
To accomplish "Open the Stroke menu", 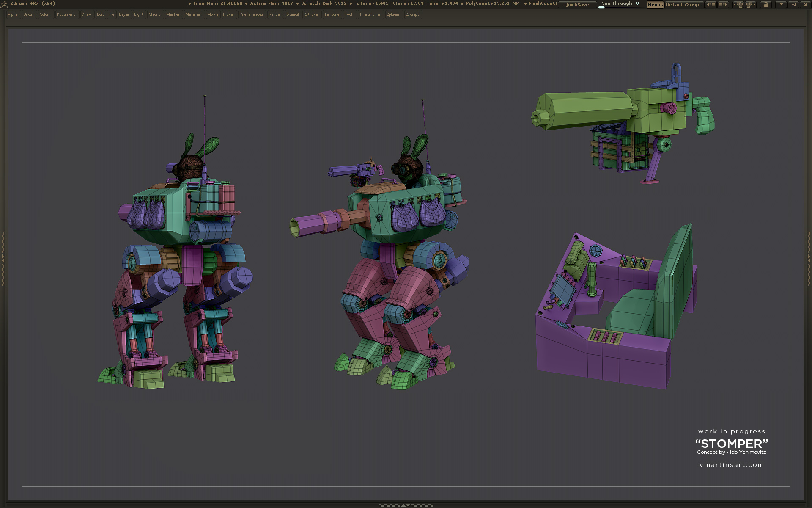I will coord(312,14).
